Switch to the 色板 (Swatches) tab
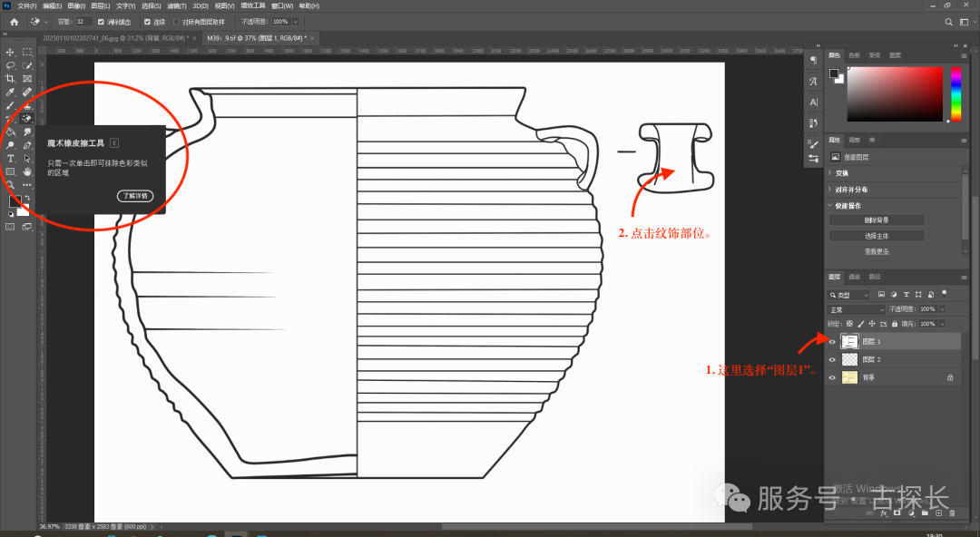980x537 pixels. pos(855,55)
